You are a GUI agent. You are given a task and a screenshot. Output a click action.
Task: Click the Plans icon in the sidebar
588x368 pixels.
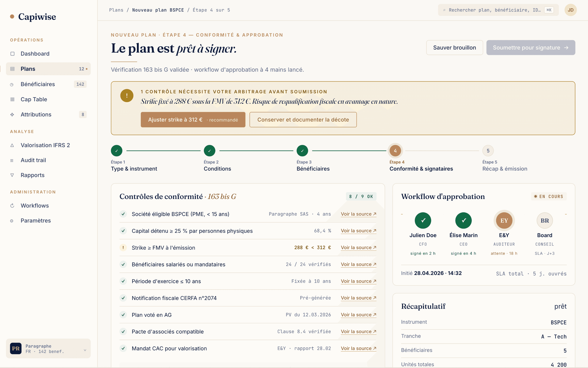pos(12,69)
